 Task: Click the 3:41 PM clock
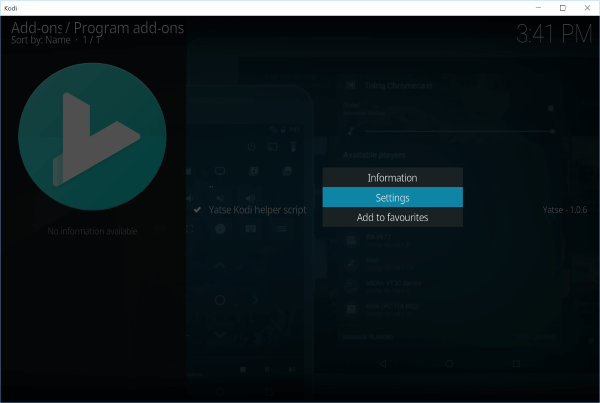pos(551,35)
